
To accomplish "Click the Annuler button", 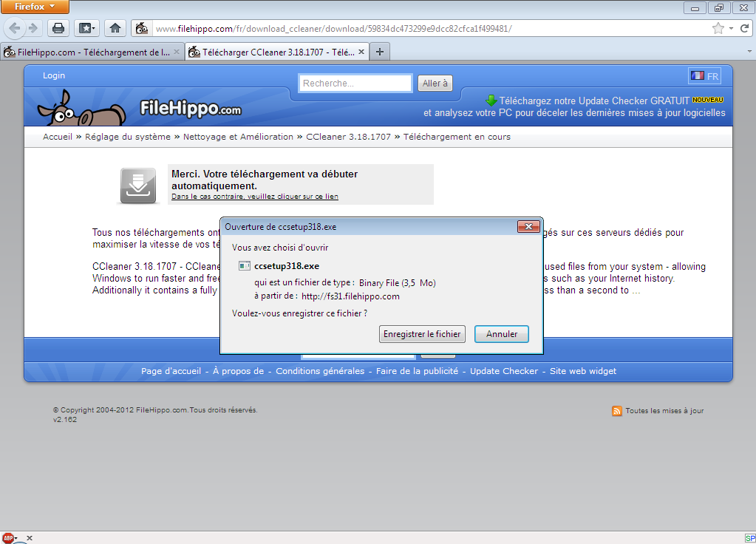I will click(x=502, y=334).
